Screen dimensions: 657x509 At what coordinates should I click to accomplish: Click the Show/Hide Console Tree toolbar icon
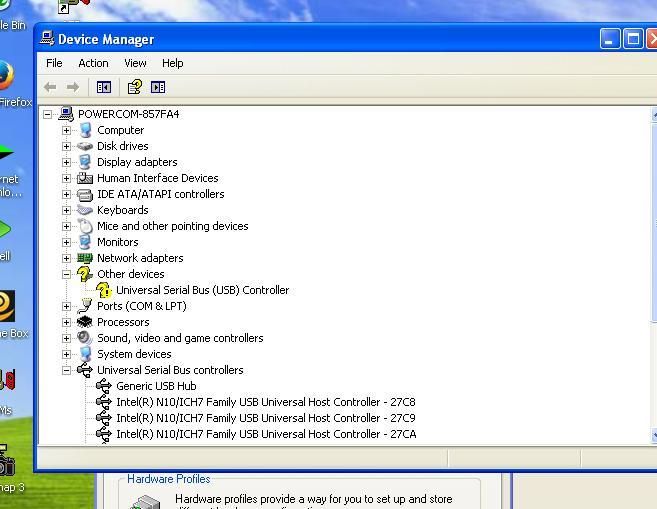103,87
